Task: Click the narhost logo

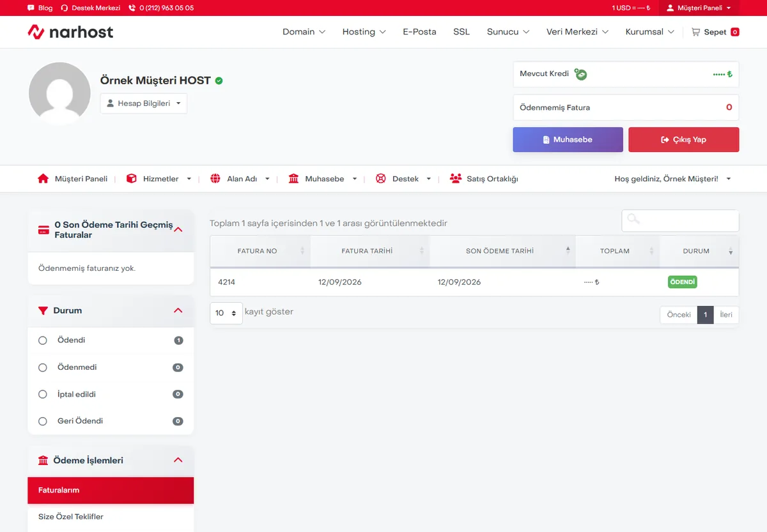Action: click(70, 32)
